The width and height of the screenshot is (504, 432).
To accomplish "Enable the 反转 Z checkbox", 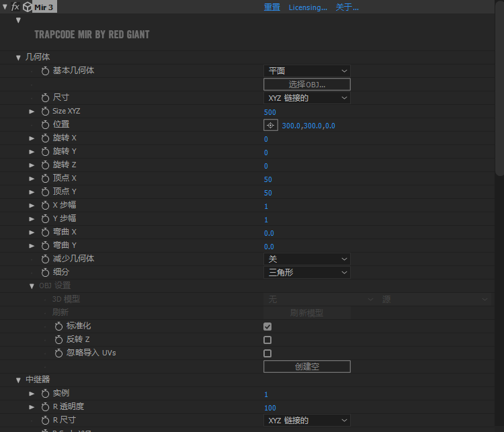I will point(267,340).
